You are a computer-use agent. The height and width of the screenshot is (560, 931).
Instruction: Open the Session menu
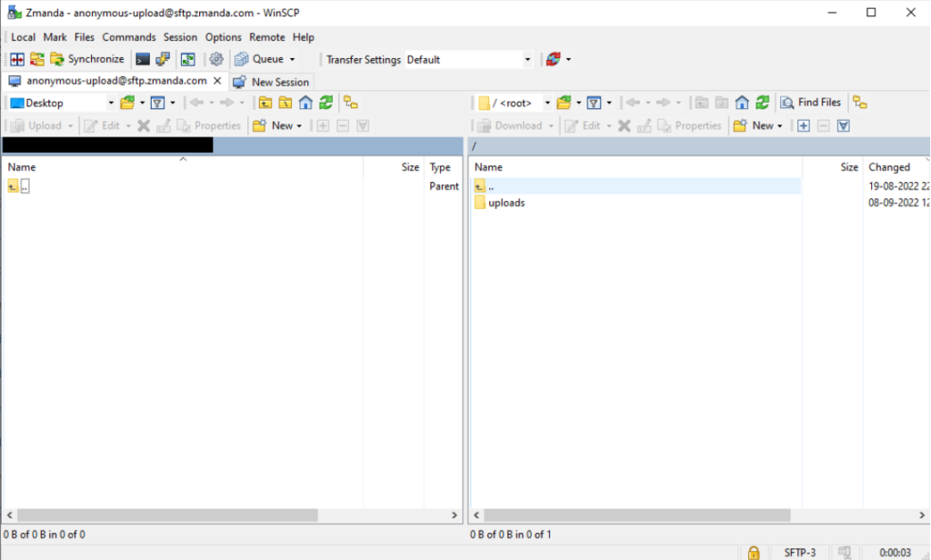coord(181,37)
